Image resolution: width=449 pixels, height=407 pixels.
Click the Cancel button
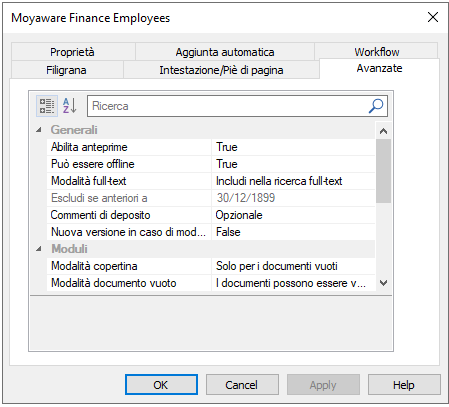pos(242,385)
